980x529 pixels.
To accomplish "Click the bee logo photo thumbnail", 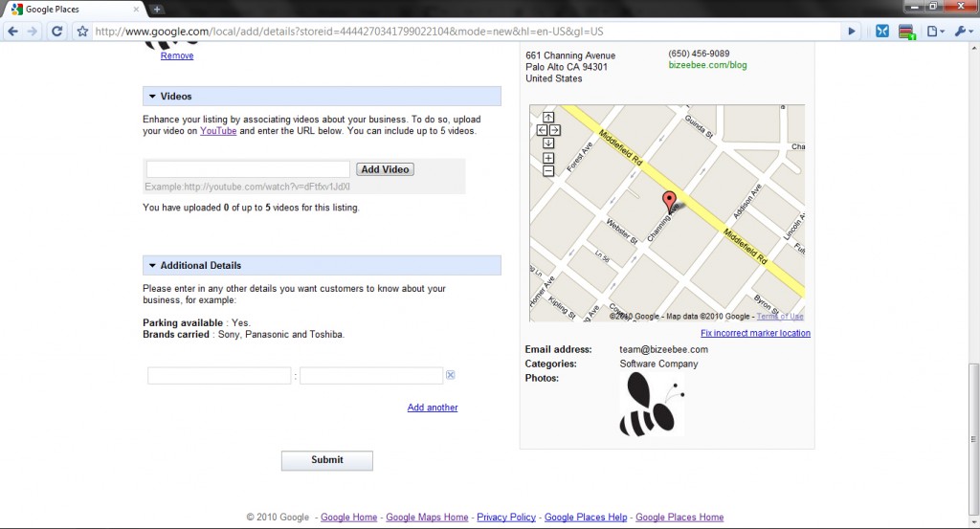I will (x=652, y=405).
